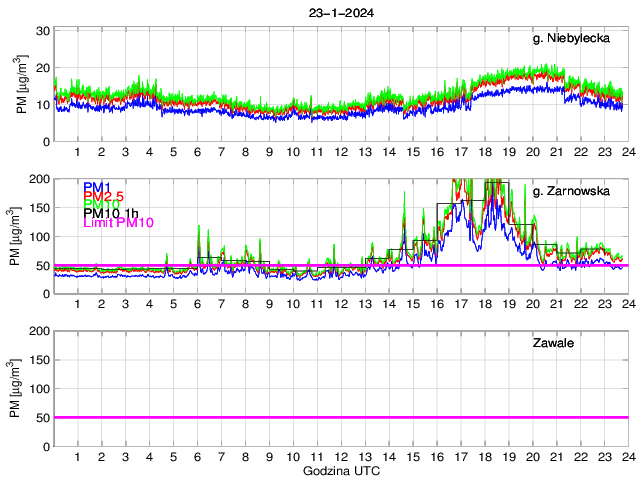The width and height of the screenshot is (640, 480).
Task: Click the black PM10 1h legend entry
Action: pyautogui.click(x=113, y=213)
